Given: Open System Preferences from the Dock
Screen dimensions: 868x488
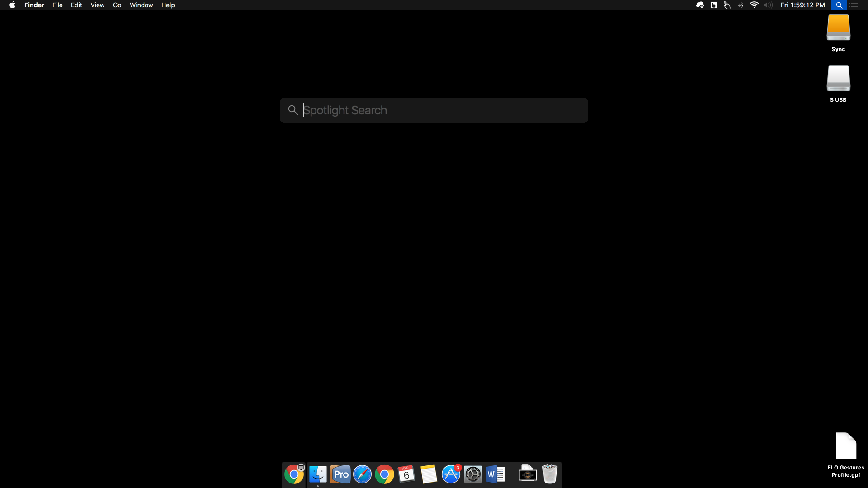Looking at the screenshot, I should [x=473, y=474].
